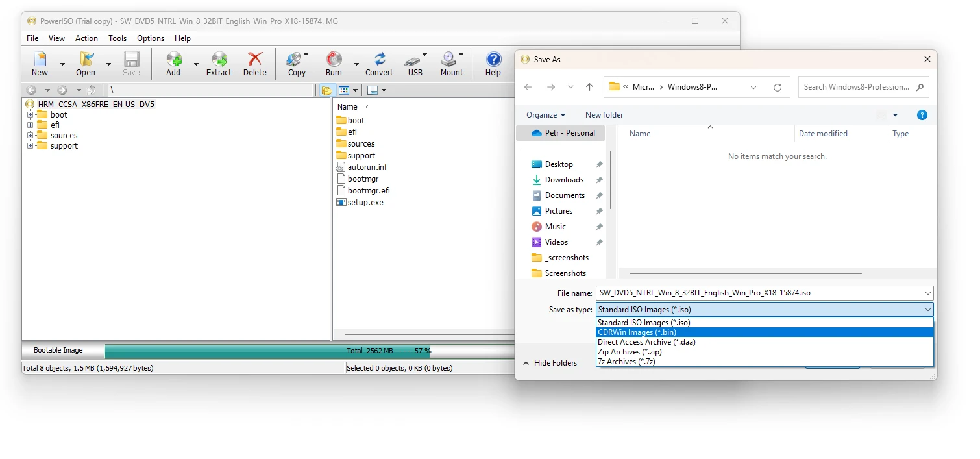The height and width of the screenshot is (459, 980).
Task: Expand the sources folder tree node
Action: click(30, 135)
